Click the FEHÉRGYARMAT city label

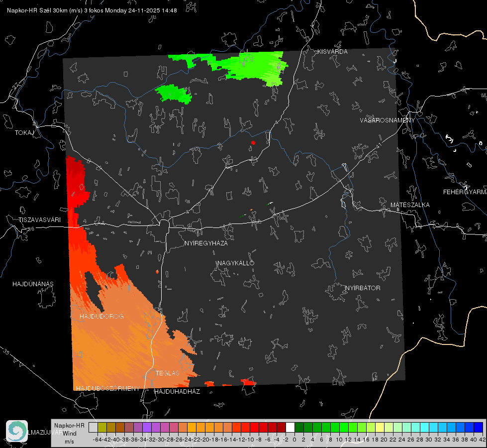tap(465, 192)
